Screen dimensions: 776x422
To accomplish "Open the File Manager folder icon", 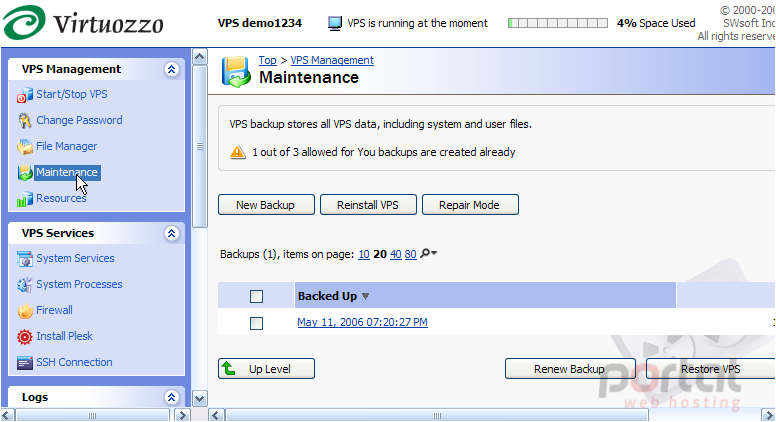I will (25, 147).
